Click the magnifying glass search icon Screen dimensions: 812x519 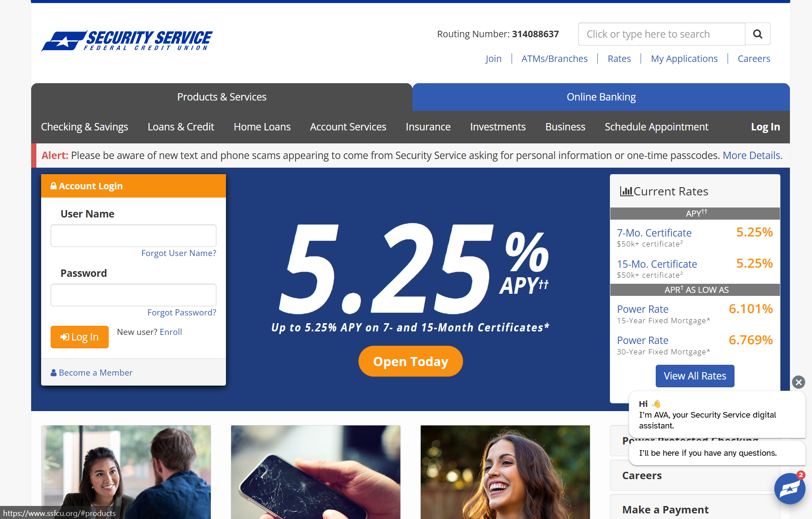pos(757,34)
